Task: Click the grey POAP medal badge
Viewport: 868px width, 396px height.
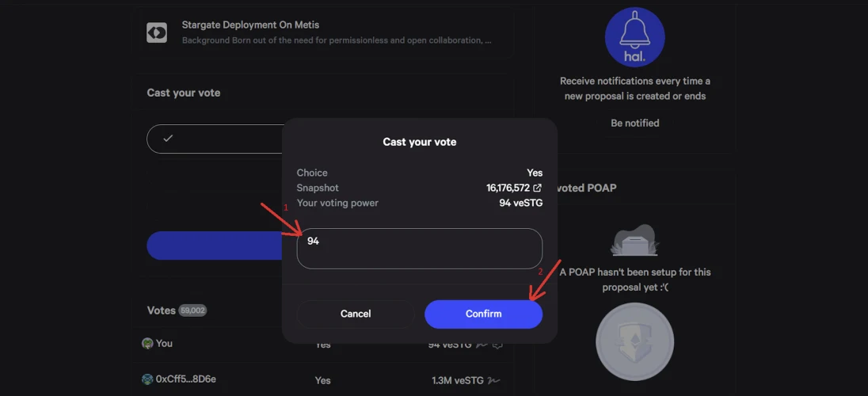Action: click(x=634, y=341)
